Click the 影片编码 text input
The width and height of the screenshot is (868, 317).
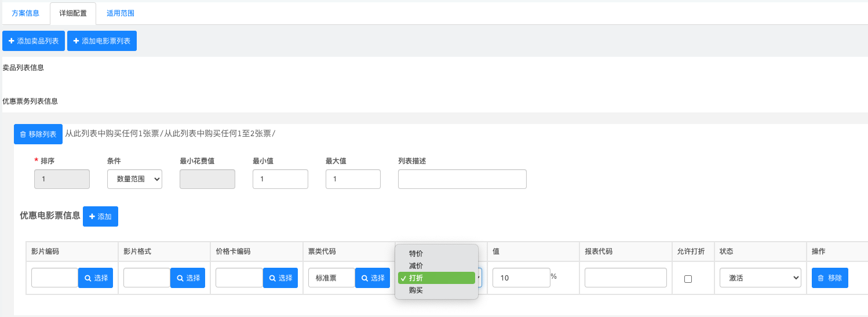tap(54, 278)
